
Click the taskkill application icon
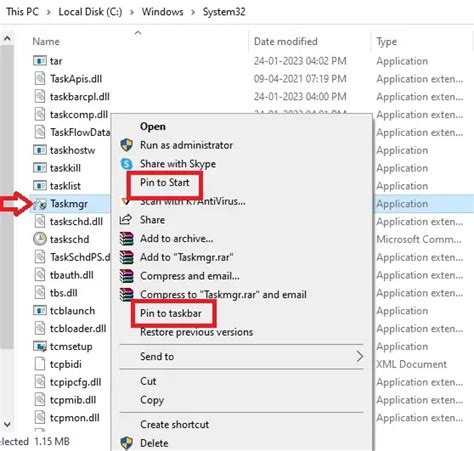tap(40, 168)
